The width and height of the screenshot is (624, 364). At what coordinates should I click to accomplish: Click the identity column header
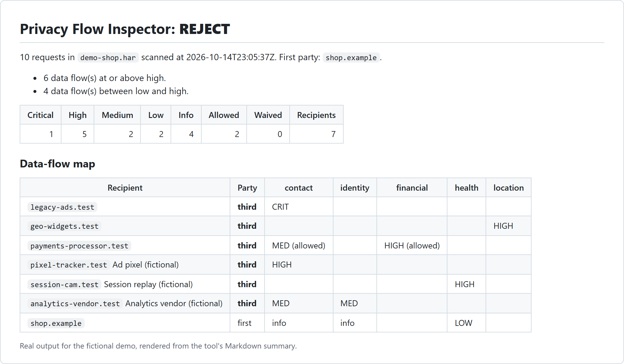click(x=355, y=188)
